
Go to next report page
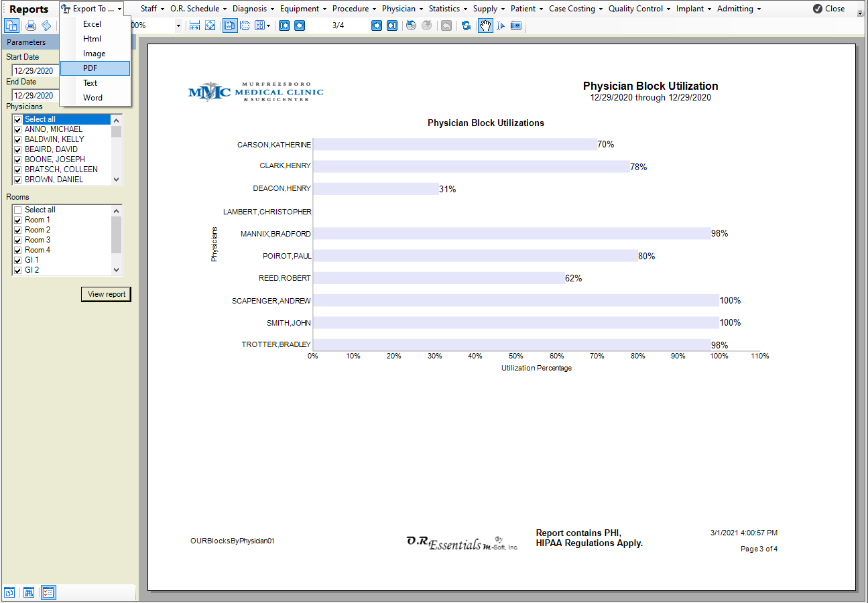[377, 25]
